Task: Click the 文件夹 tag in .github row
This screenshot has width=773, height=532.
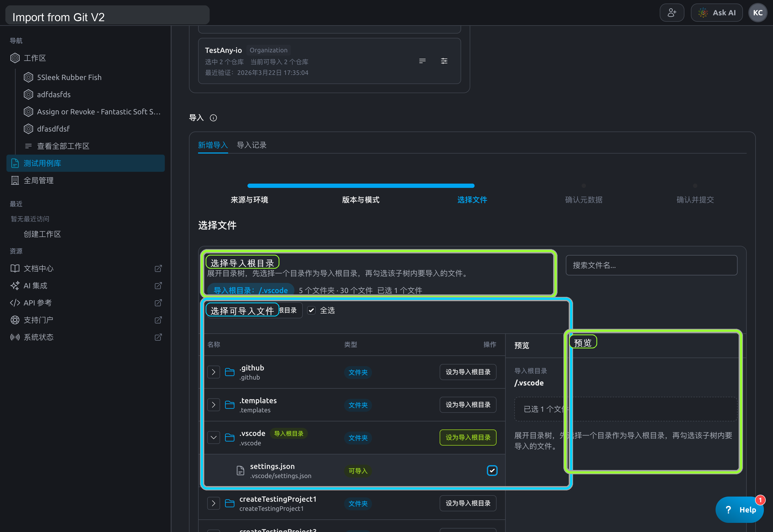Action: 358,372
